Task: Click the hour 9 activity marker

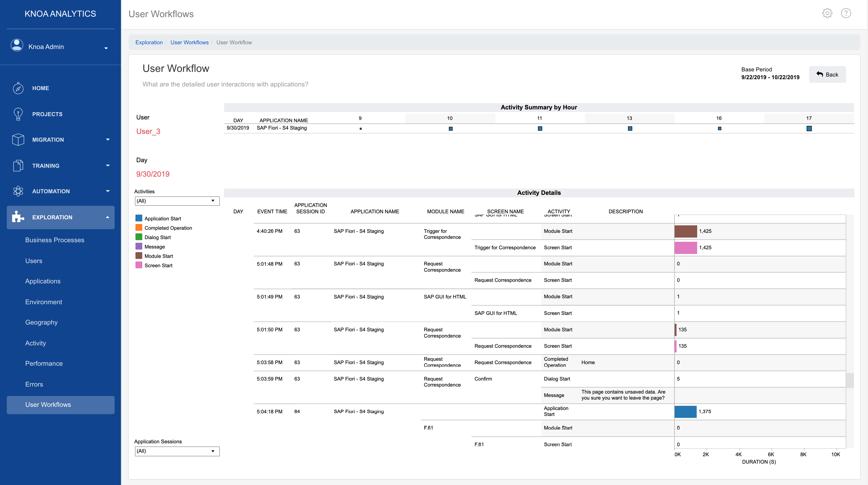Action: click(361, 129)
